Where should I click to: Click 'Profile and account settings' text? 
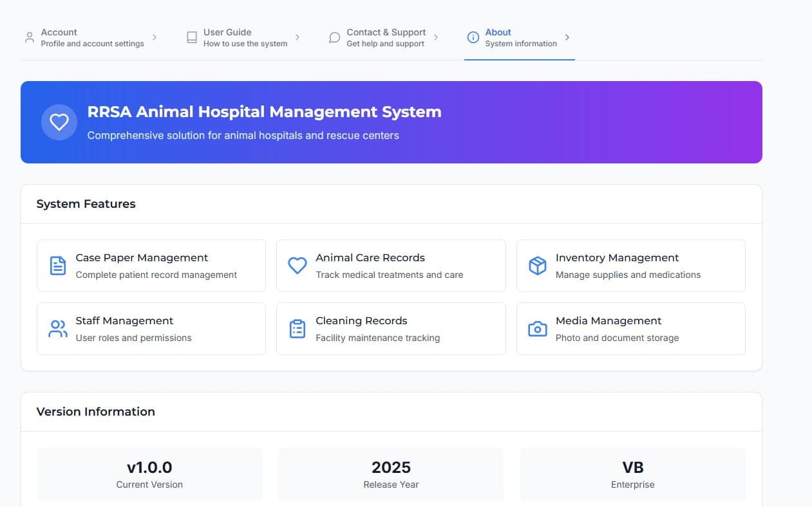point(92,44)
